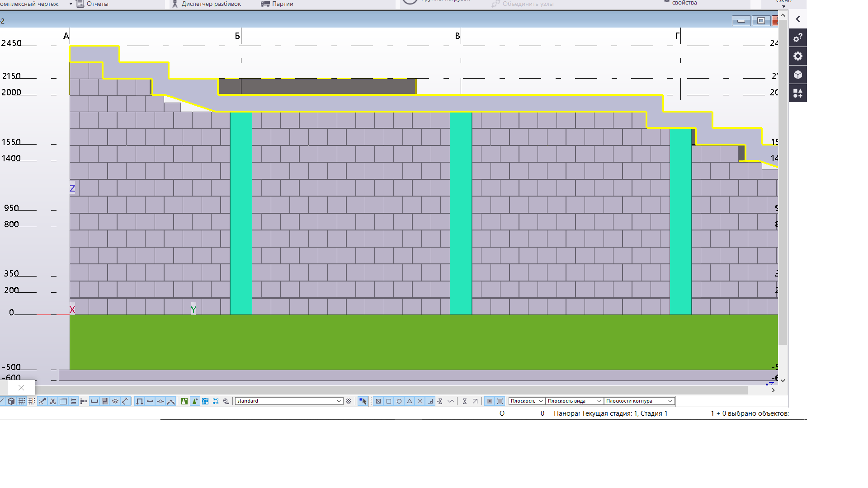
Task: Toggle the circle snap point button
Action: click(399, 401)
